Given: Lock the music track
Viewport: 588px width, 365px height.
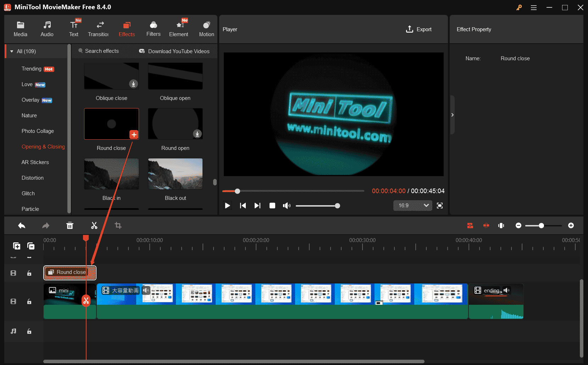Looking at the screenshot, I should 29,331.
